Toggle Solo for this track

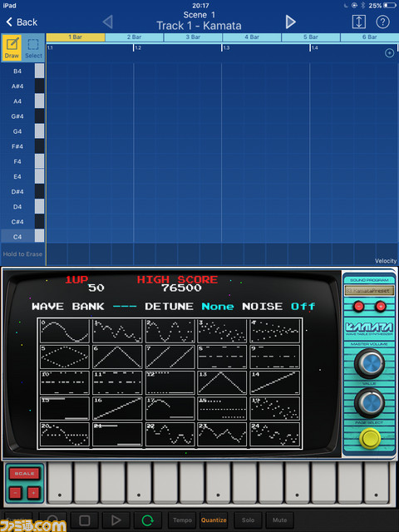[x=248, y=520]
